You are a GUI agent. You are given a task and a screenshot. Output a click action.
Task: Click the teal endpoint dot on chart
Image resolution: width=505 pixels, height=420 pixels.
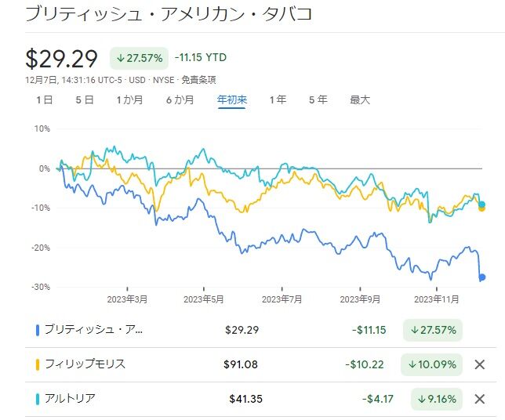click(482, 204)
